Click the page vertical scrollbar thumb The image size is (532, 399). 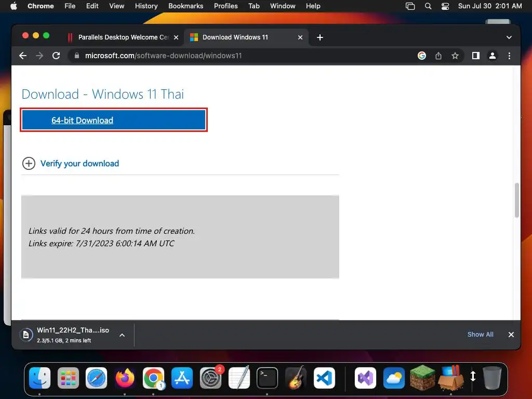tap(516, 200)
